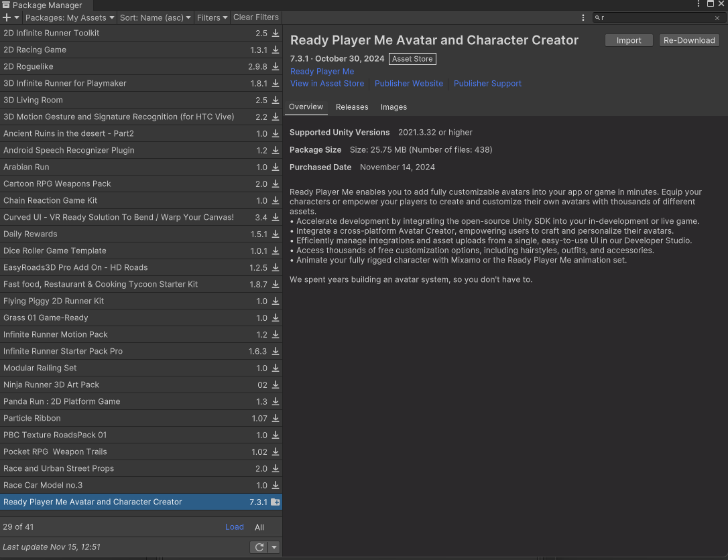This screenshot has height=560, width=728.
Task: Switch to the Overview tab
Action: click(306, 107)
